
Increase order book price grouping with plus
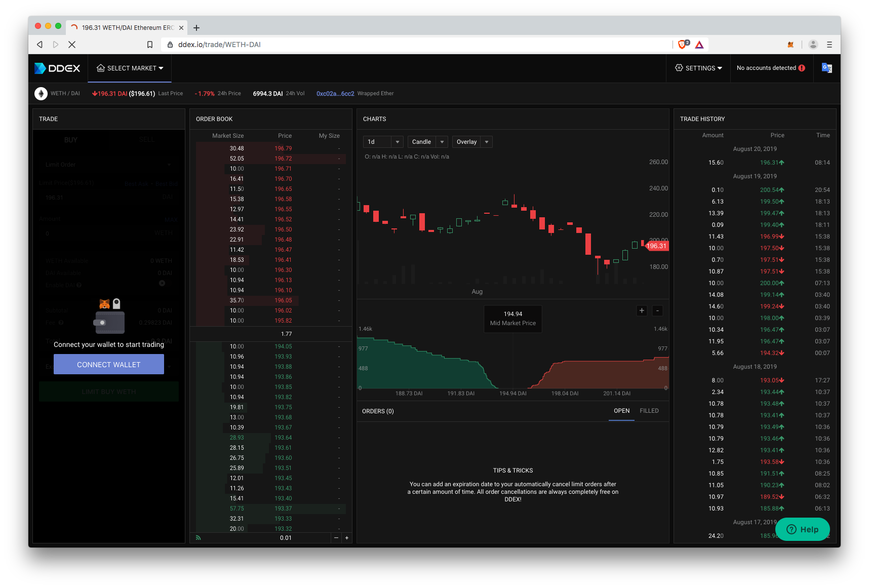point(347,538)
